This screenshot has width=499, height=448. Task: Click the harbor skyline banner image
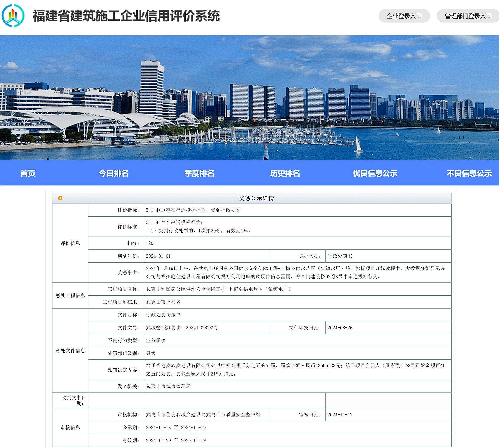249,98
